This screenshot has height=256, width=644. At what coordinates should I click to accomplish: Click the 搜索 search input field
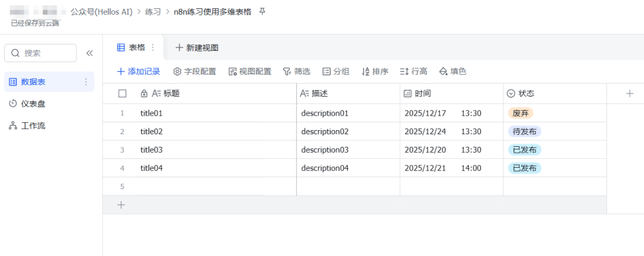(41, 53)
